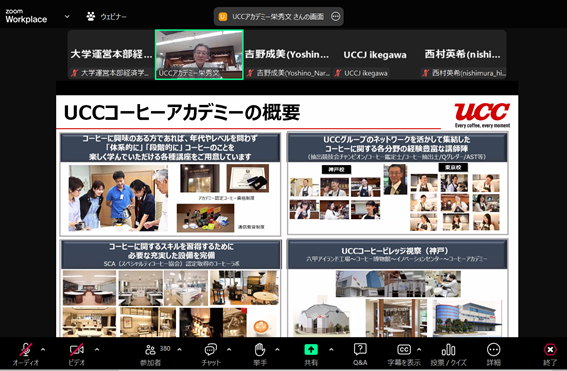Screen dimensions: 567x371
Task: Select the speaker video thumbnail
Action: 199,55
